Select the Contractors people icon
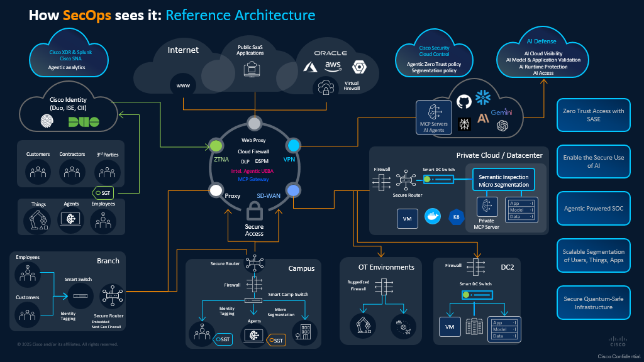 tap(72, 172)
